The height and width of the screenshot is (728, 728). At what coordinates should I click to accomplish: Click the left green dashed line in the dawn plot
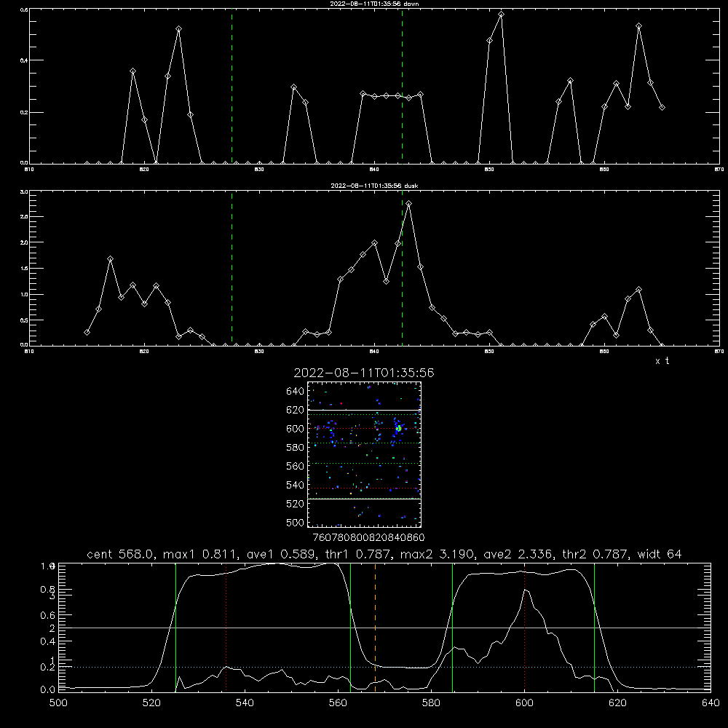(x=232, y=86)
